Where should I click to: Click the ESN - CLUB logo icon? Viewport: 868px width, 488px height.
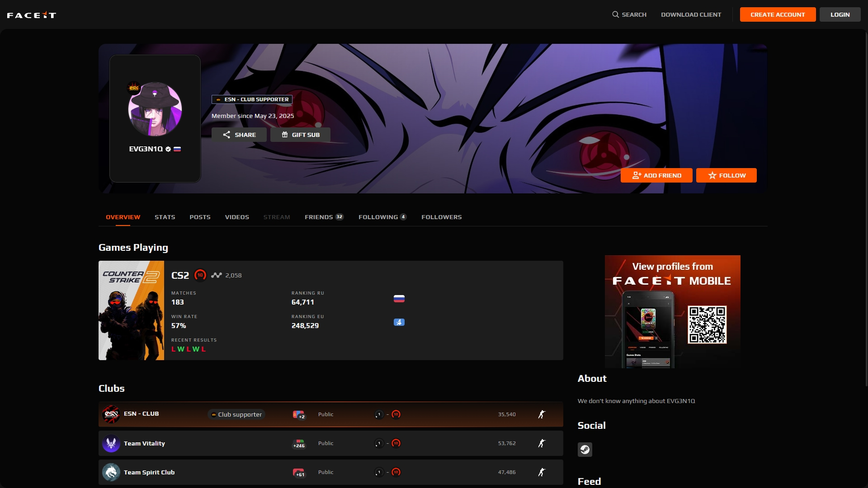click(x=111, y=414)
